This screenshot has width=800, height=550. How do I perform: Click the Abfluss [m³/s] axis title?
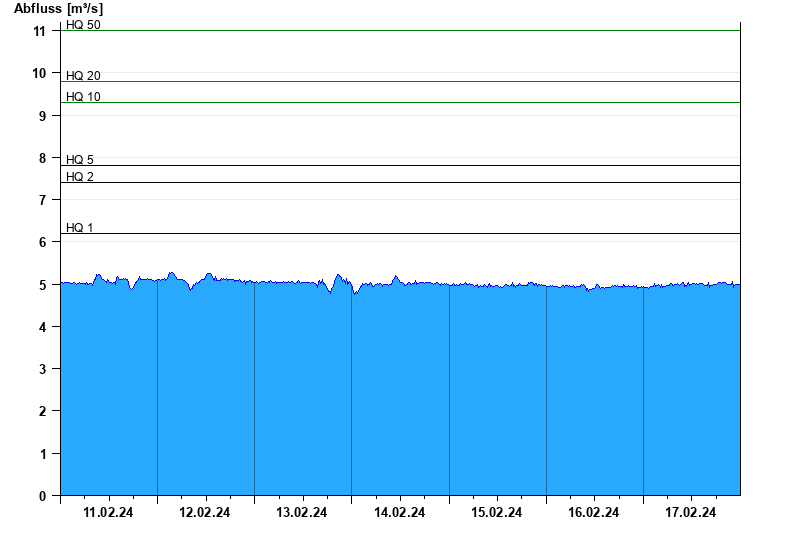tap(58, 9)
